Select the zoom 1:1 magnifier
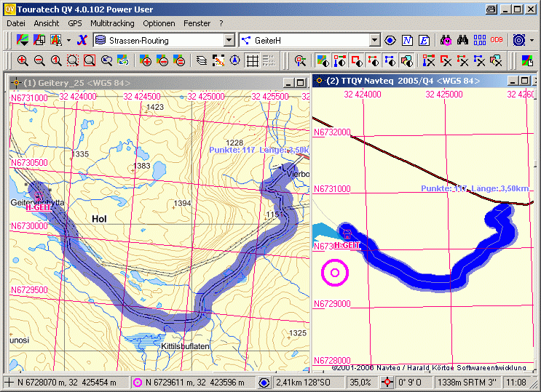This screenshot has width=541, height=392. click(x=56, y=61)
